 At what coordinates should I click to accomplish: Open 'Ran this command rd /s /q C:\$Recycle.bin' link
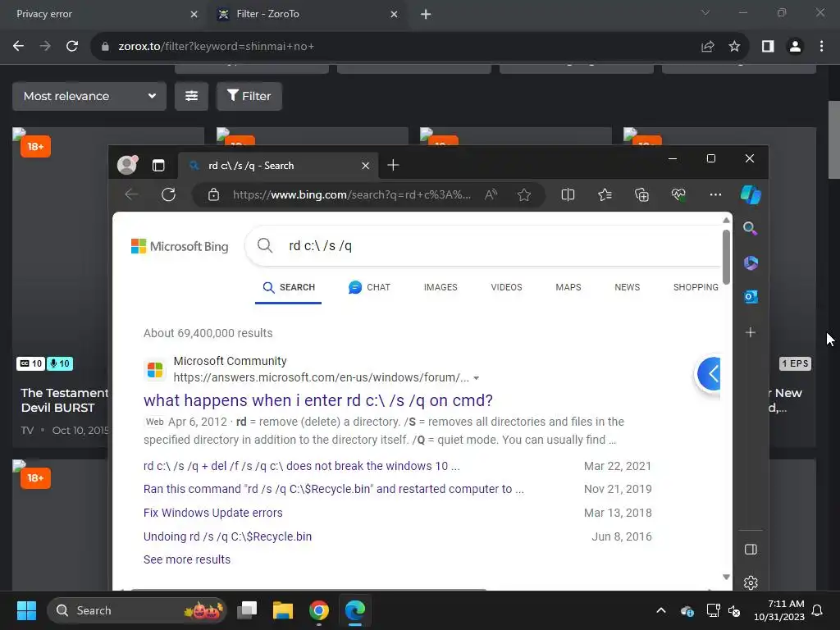coord(334,489)
